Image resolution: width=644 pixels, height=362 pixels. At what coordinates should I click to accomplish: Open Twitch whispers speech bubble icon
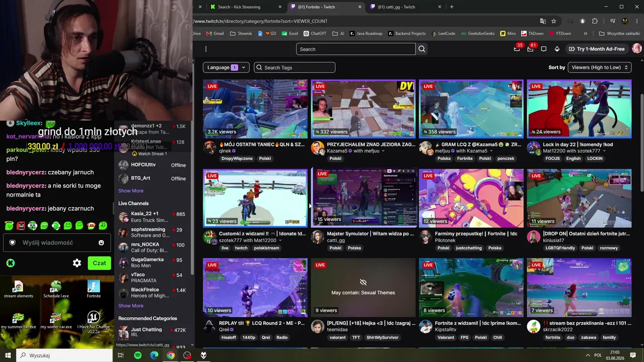(x=543, y=49)
